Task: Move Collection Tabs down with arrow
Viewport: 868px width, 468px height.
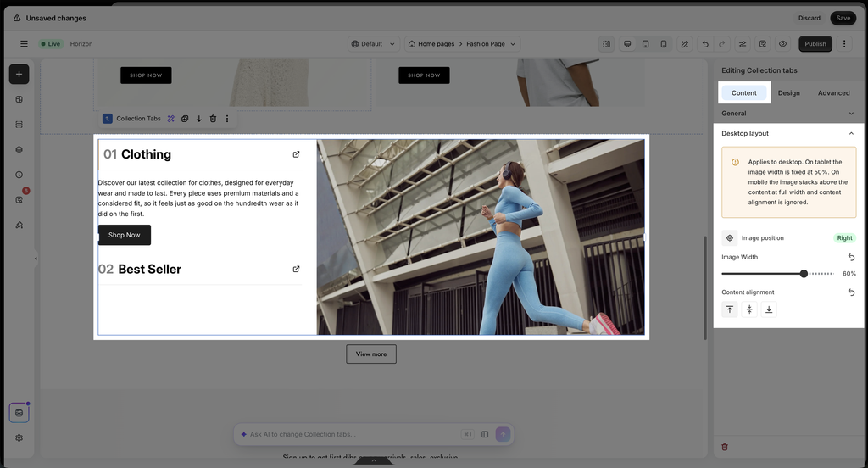Action: pos(198,119)
